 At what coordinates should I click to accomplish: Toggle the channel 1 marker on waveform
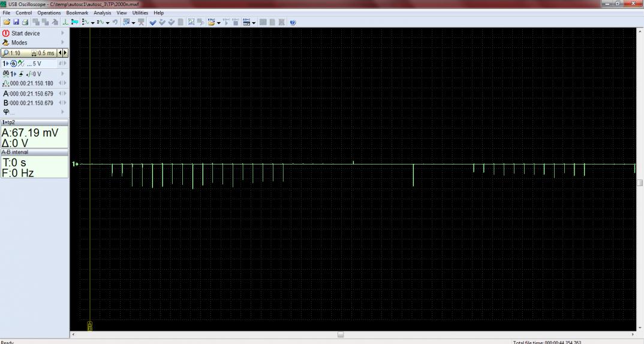coord(75,164)
